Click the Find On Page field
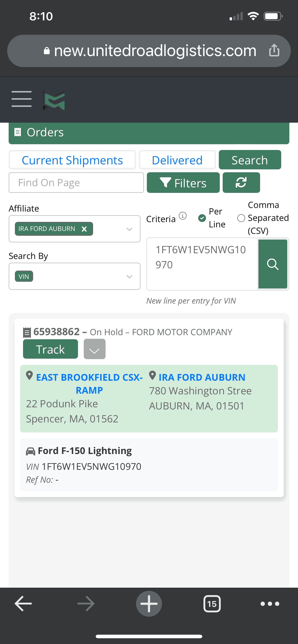The width and height of the screenshot is (298, 644). pyautogui.click(x=76, y=183)
